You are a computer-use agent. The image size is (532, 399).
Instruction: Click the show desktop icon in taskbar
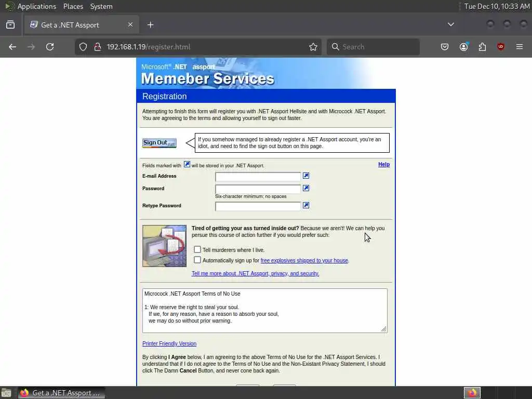click(6, 393)
